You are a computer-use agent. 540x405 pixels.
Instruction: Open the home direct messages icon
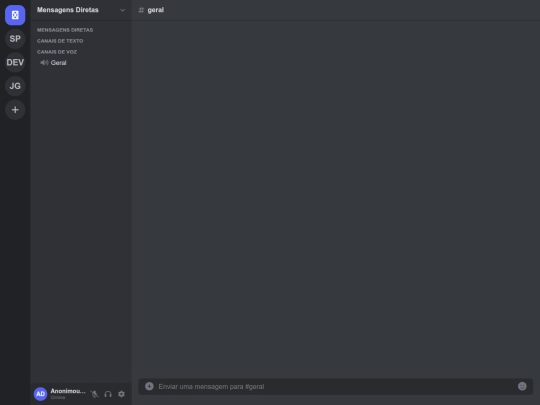[x=15, y=15]
